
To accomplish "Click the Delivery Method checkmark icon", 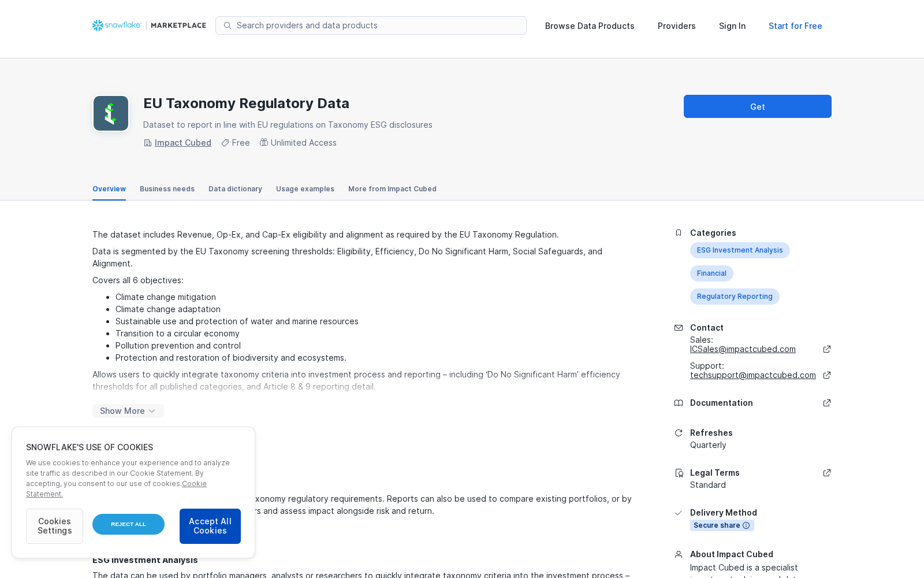I will 679,513.
